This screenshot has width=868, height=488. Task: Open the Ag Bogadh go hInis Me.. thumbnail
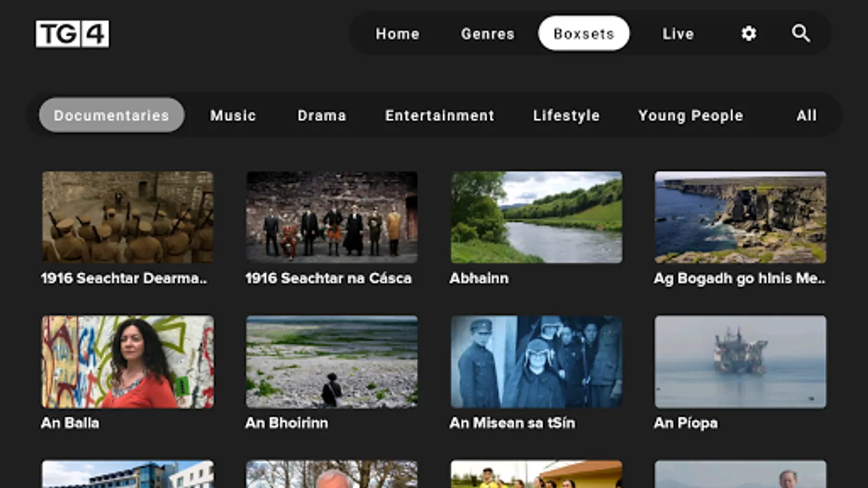(741, 217)
